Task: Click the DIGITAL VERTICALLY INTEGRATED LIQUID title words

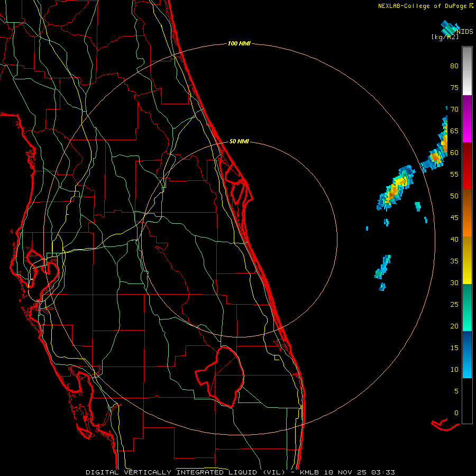Action: coord(173,472)
